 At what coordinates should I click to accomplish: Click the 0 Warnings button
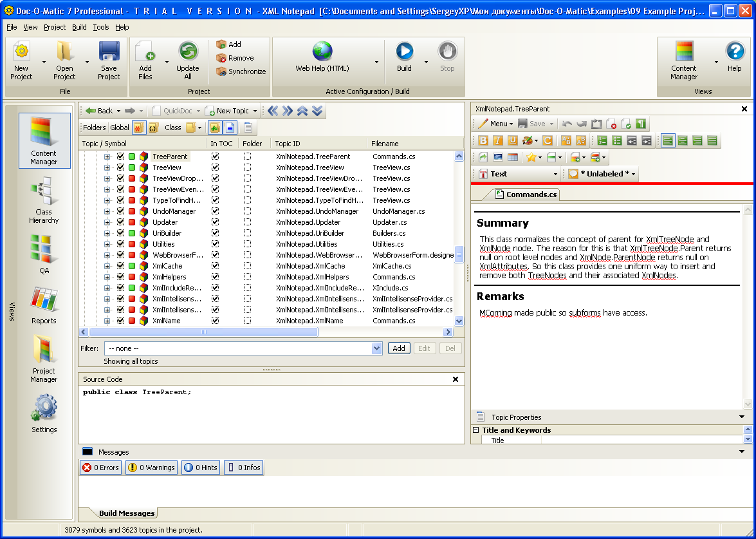[151, 468]
